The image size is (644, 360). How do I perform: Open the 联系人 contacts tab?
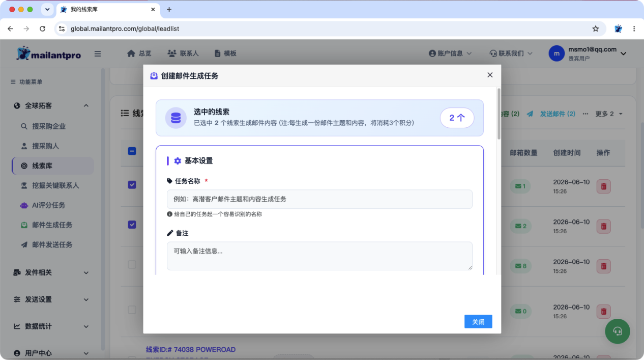pyautogui.click(x=183, y=53)
